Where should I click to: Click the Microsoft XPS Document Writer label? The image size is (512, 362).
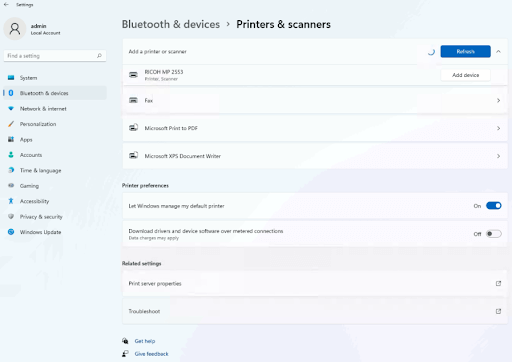(x=182, y=156)
